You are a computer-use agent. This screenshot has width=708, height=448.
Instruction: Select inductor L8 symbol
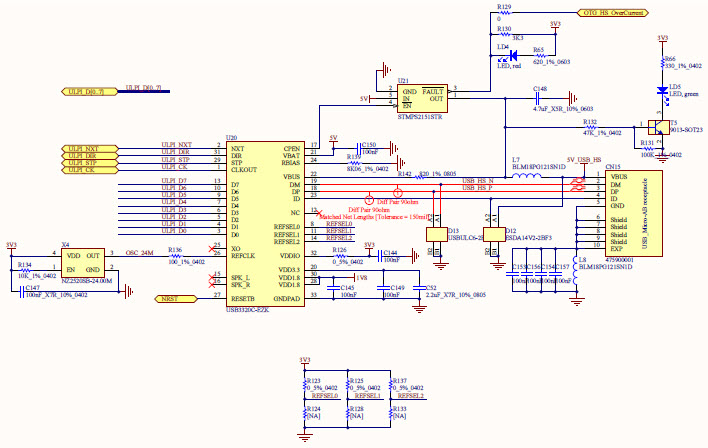(576, 272)
